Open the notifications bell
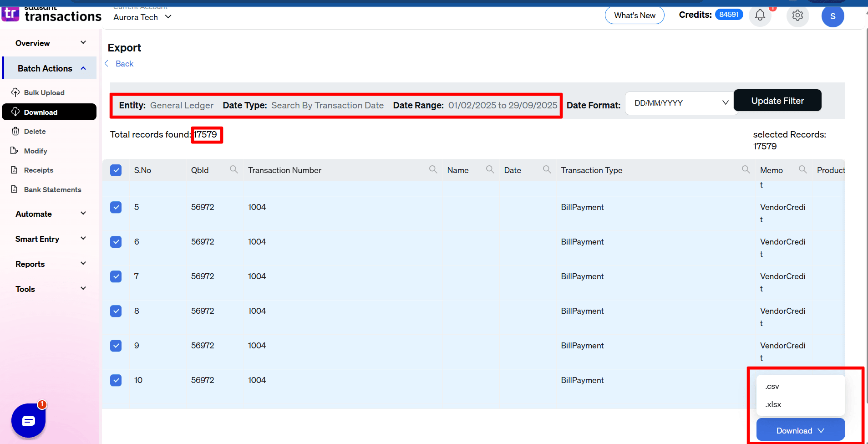The image size is (868, 444). coord(759,15)
